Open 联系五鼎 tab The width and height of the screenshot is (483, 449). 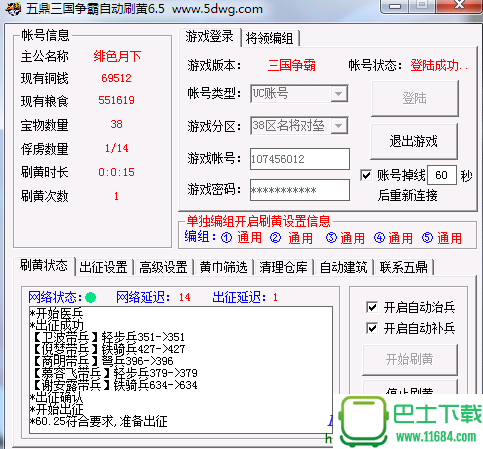[x=403, y=267]
